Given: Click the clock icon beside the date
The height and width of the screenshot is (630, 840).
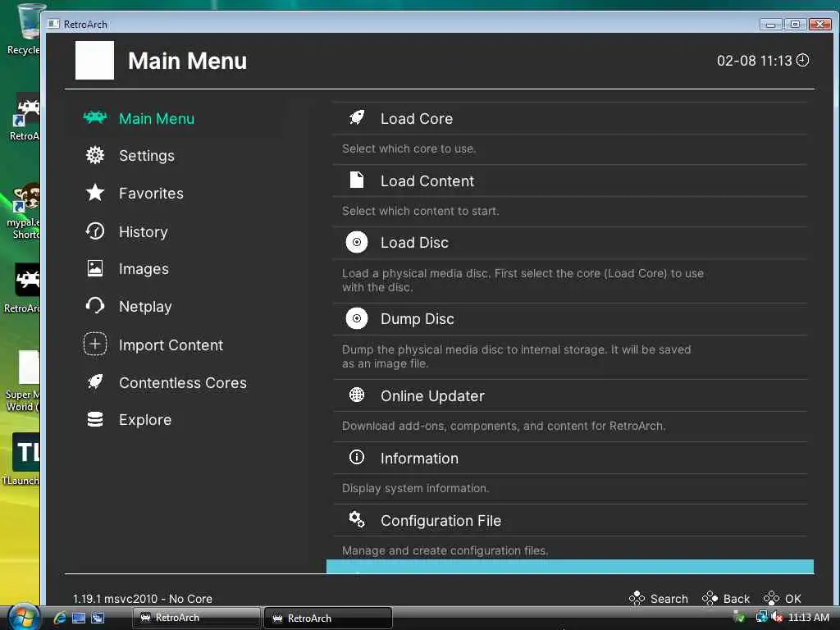Looking at the screenshot, I should (x=802, y=60).
